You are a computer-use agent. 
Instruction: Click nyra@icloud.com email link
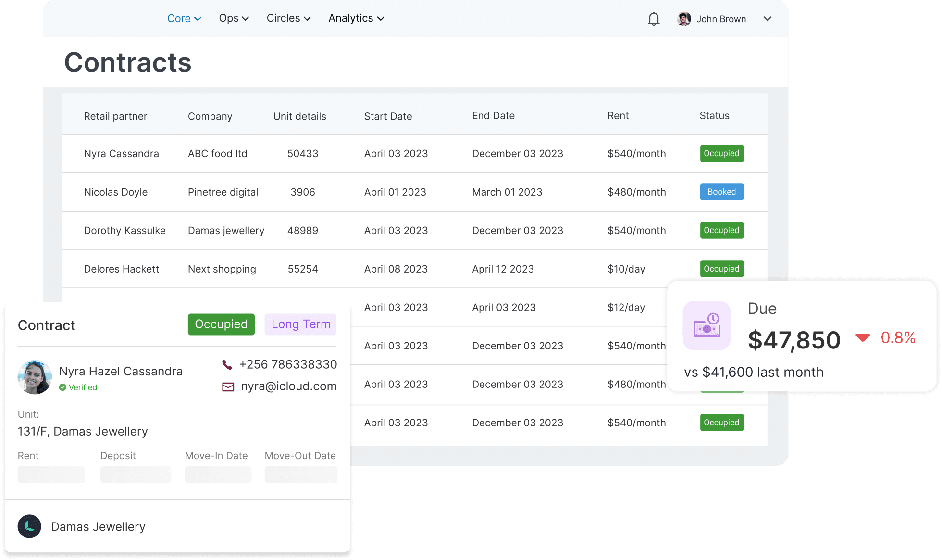[x=288, y=386]
